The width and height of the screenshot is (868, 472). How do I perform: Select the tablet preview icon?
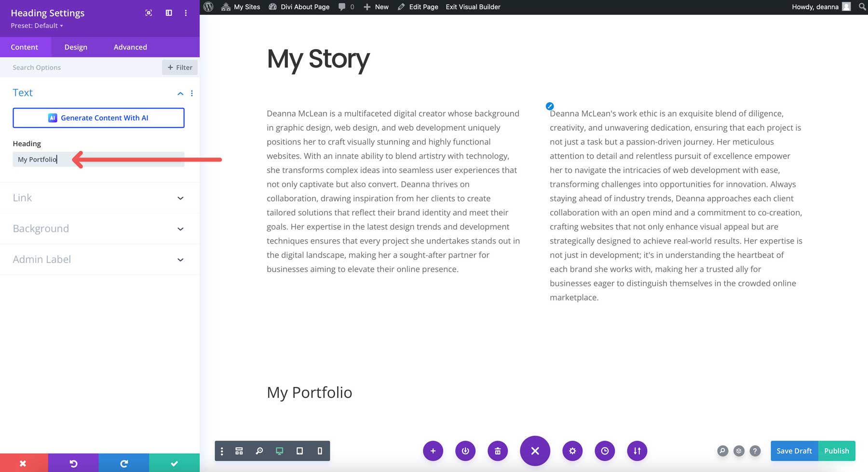(299, 451)
